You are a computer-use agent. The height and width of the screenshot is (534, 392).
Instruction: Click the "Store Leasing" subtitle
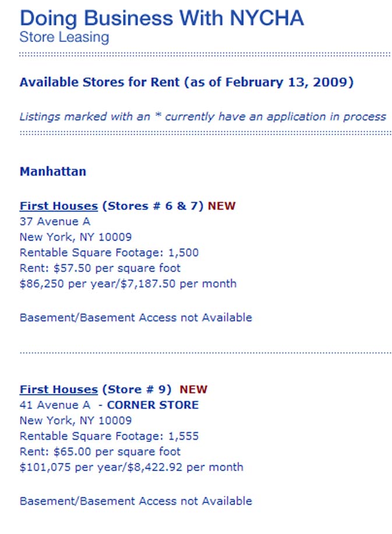click(x=64, y=37)
